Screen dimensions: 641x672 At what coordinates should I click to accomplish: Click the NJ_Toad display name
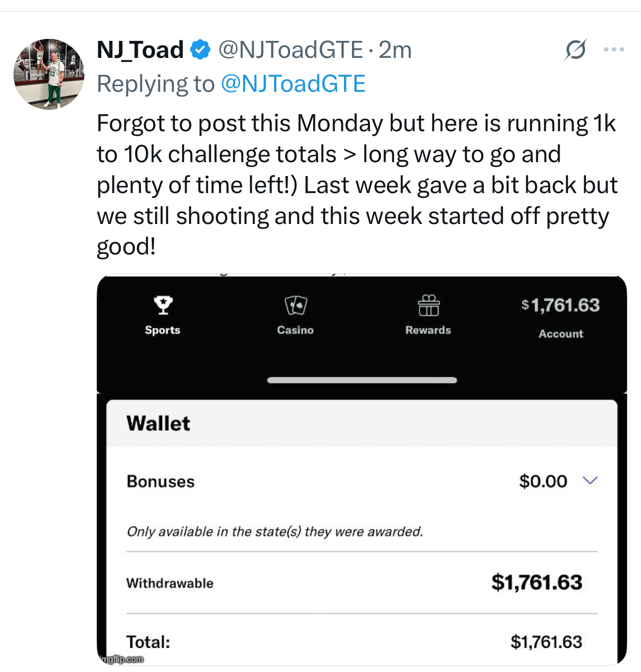(x=140, y=50)
